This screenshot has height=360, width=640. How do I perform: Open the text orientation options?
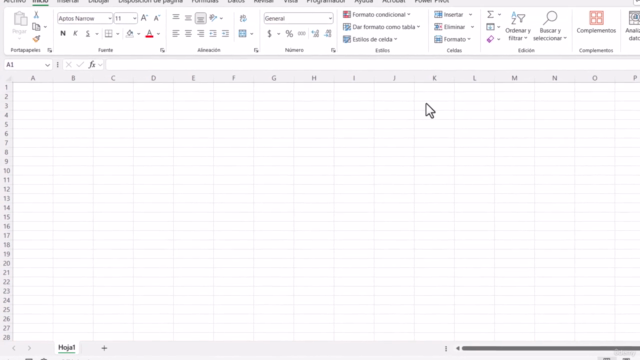click(213, 18)
